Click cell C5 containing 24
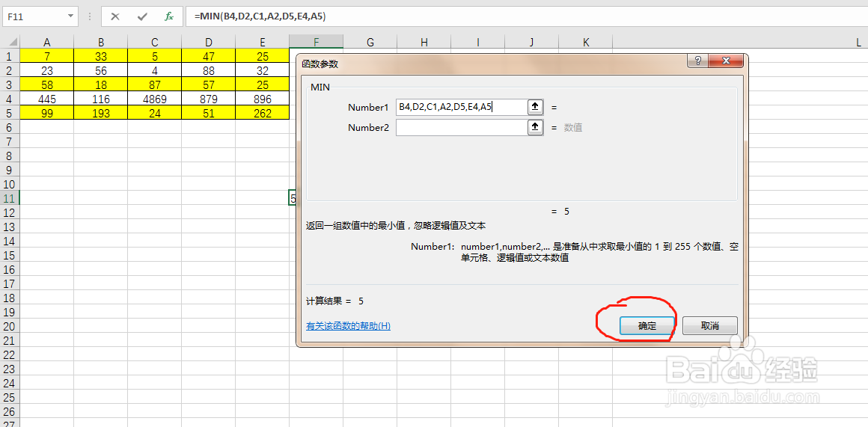The image size is (868, 427). 154,114
